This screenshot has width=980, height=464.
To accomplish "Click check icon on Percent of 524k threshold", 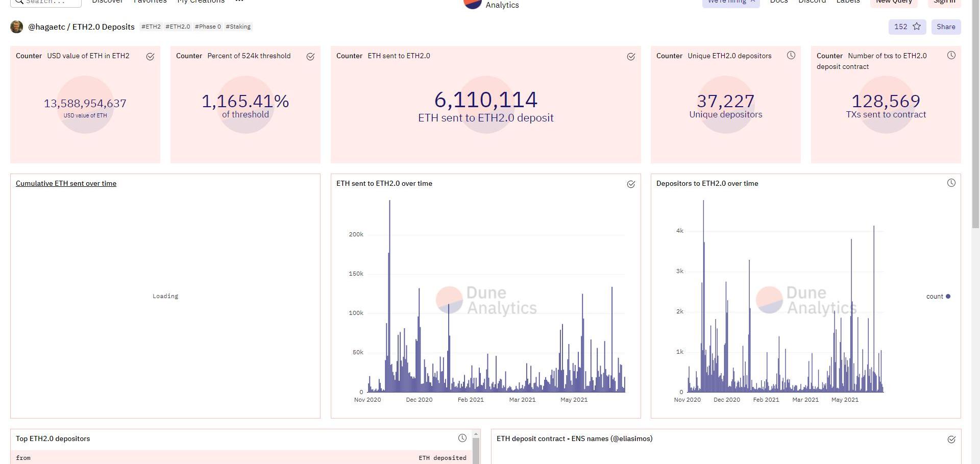I will click(x=310, y=57).
